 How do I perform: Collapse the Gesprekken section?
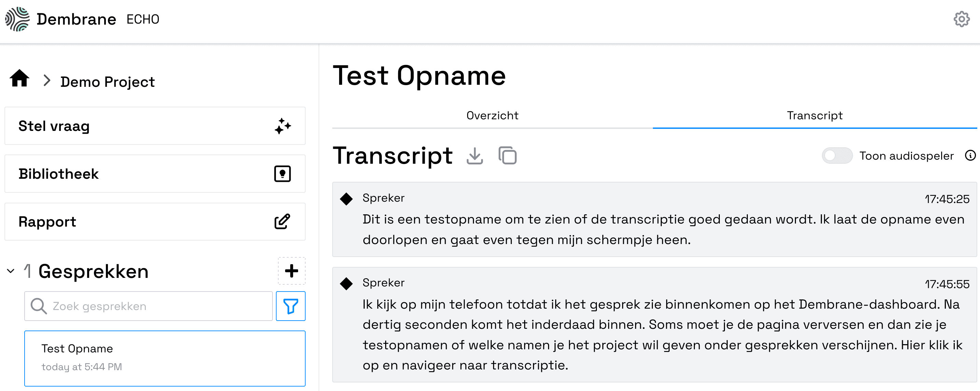pos(11,271)
